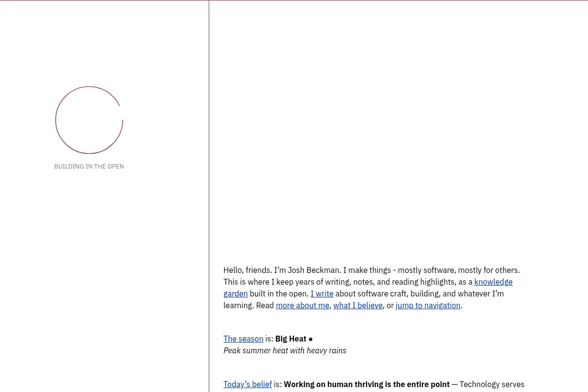The width and height of the screenshot is (588, 392).
Task: Follow the "more about me" link
Action: point(302,305)
